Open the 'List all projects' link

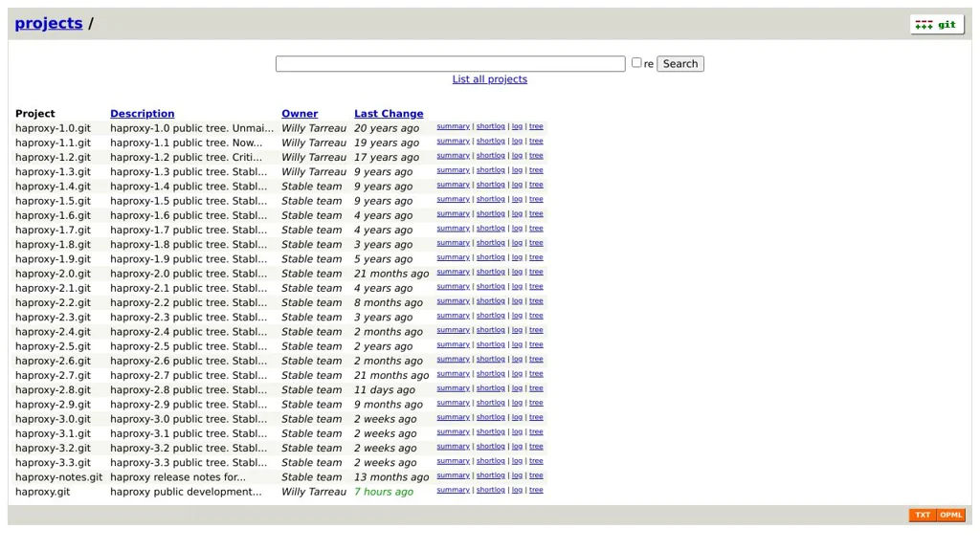point(489,79)
